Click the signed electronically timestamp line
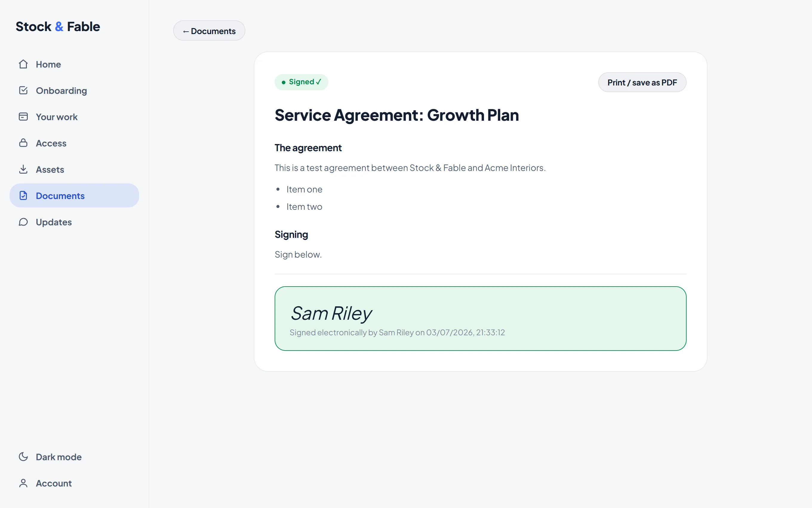Screen dimensions: 812x508 397,332
